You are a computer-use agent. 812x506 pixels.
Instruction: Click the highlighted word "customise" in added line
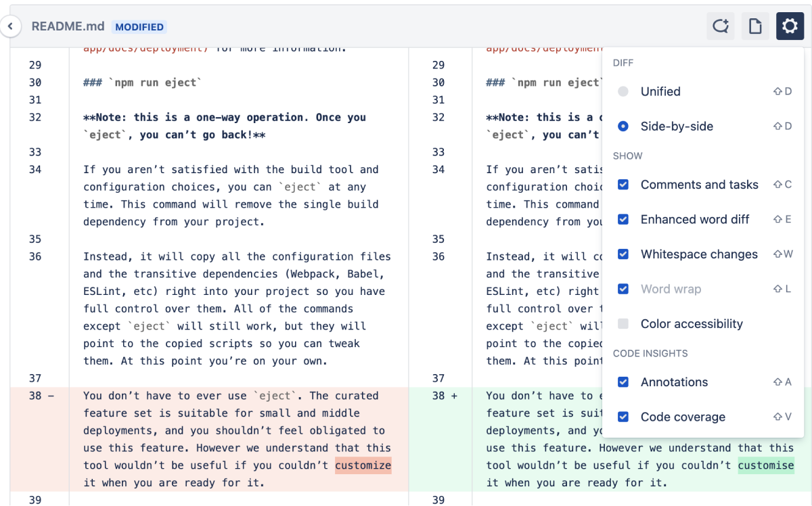pyautogui.click(x=766, y=465)
